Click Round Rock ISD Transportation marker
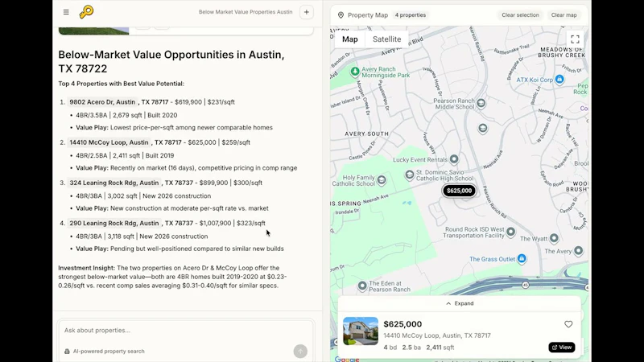This screenshot has height=362, width=644. click(x=510, y=232)
